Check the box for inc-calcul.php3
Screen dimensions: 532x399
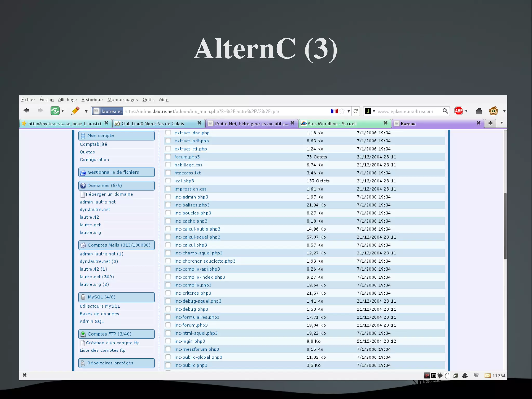tap(168, 245)
